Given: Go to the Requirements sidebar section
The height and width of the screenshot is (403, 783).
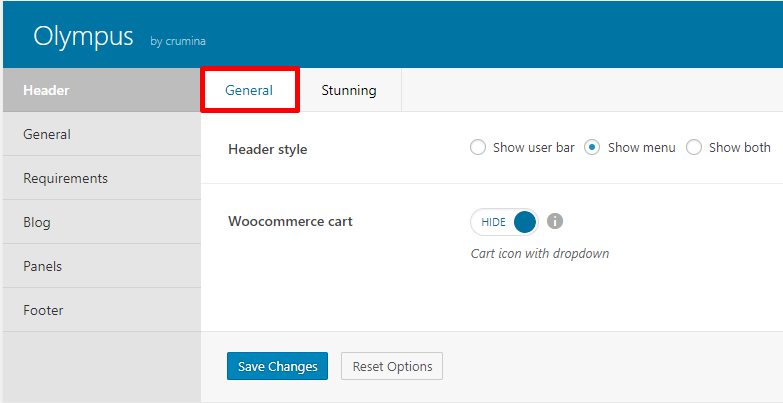Looking at the screenshot, I should 102,178.
